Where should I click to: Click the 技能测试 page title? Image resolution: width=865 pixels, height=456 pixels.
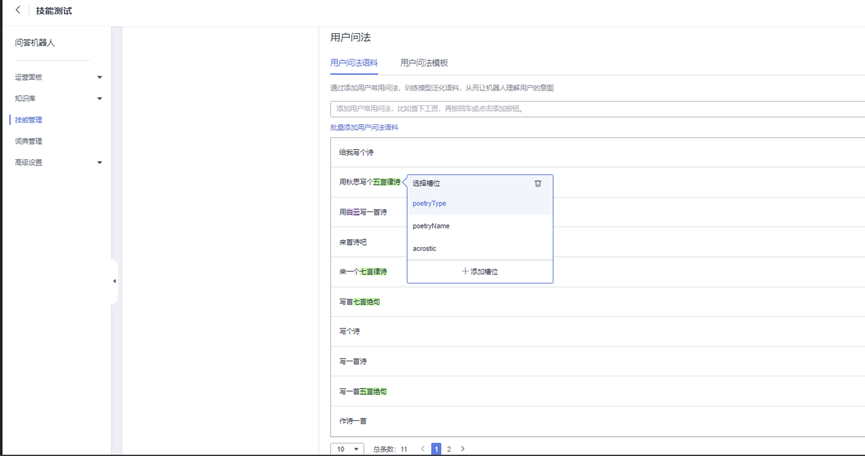(54, 10)
